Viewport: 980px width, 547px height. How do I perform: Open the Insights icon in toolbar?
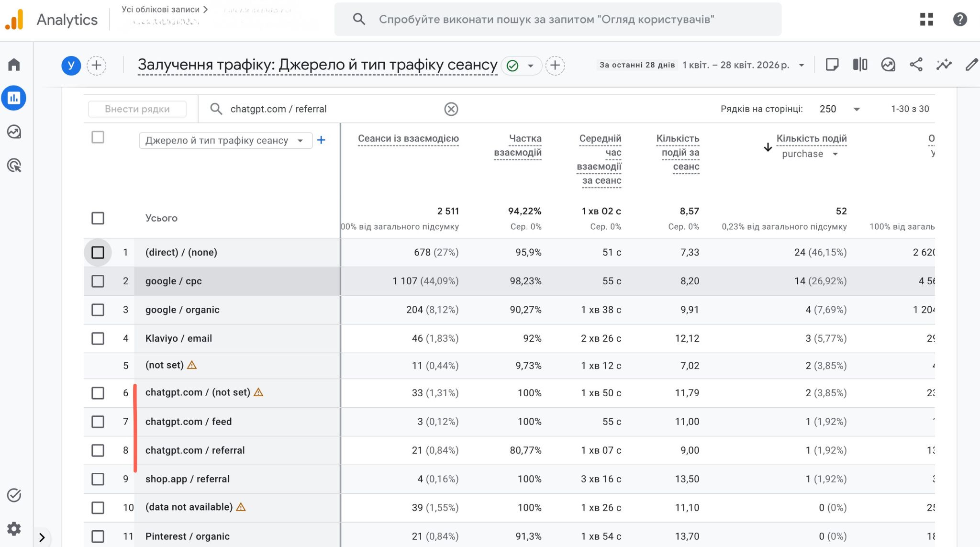(888, 65)
